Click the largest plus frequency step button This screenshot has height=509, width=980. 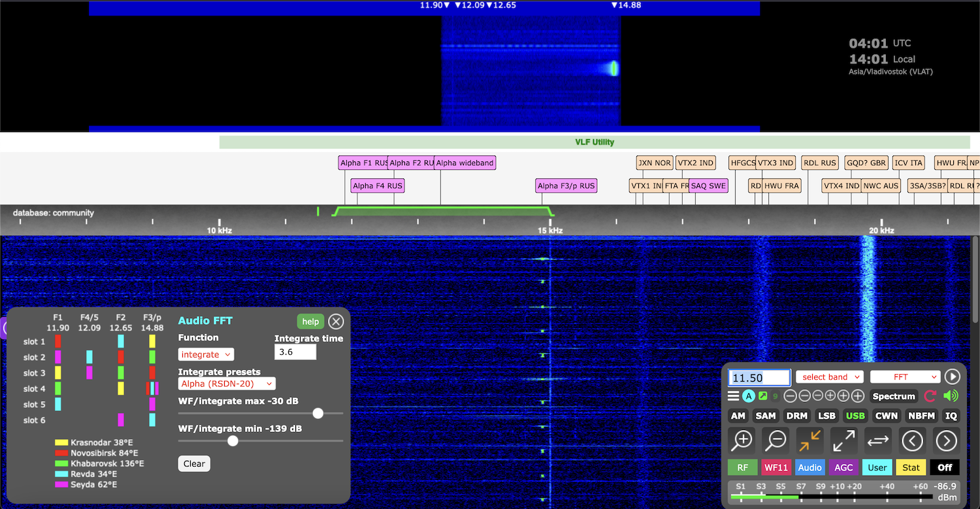858,396
